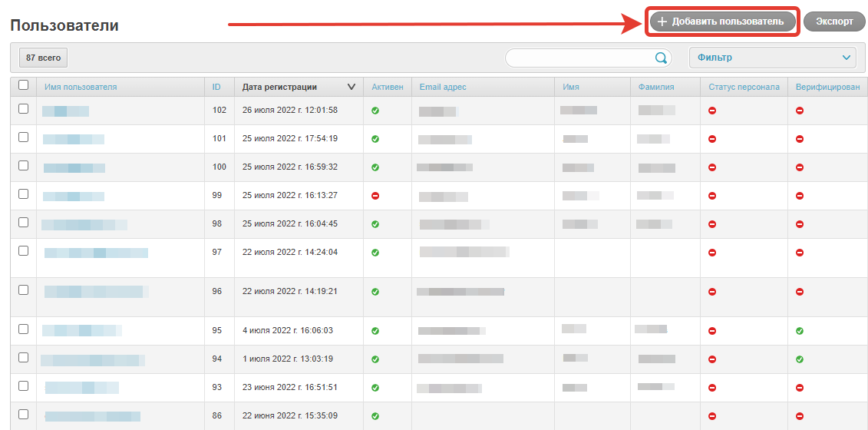The image size is (868, 430).
Task: Click the search magnifier icon
Action: click(x=660, y=58)
